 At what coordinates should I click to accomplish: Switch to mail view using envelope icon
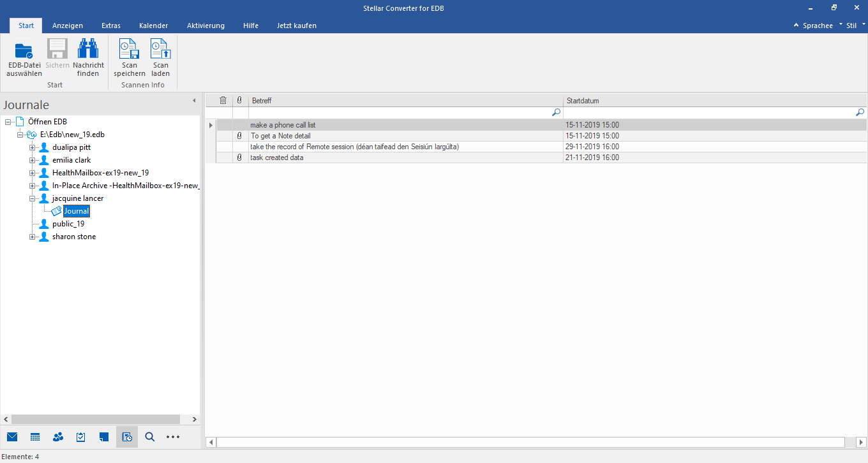coord(12,437)
